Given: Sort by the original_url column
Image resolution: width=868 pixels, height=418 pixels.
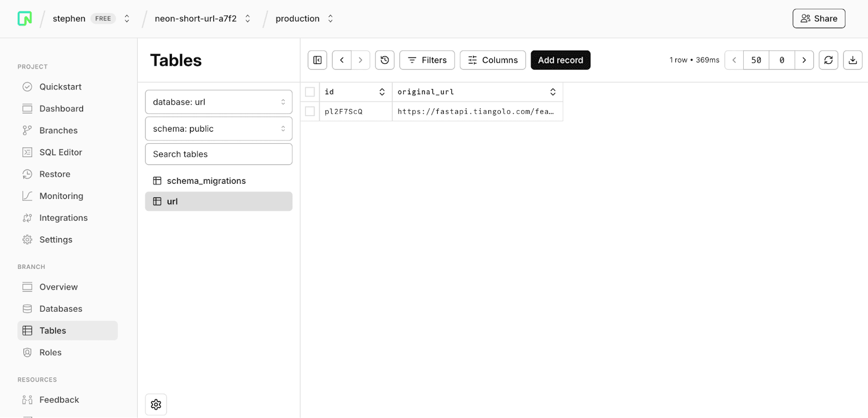Looking at the screenshot, I should click(552, 92).
